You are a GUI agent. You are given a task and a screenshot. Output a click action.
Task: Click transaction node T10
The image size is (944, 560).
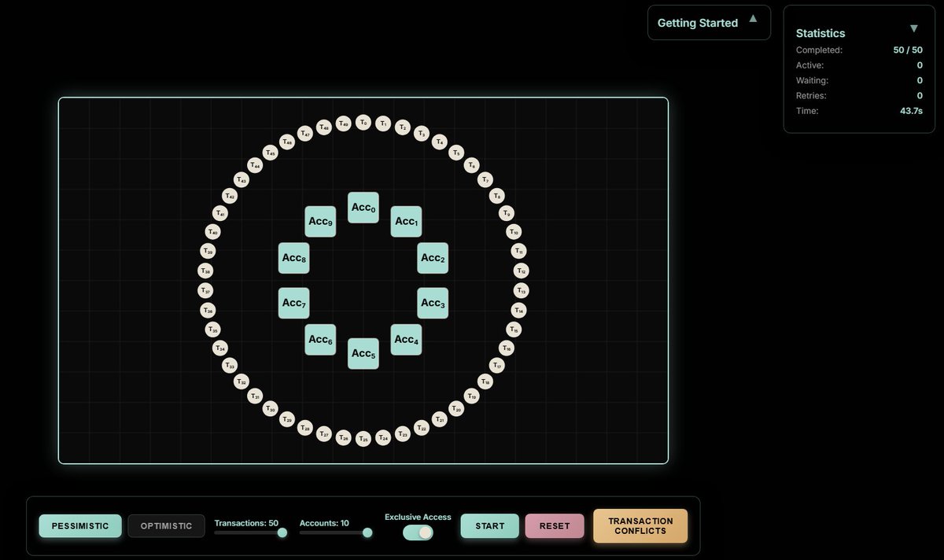pyautogui.click(x=514, y=232)
